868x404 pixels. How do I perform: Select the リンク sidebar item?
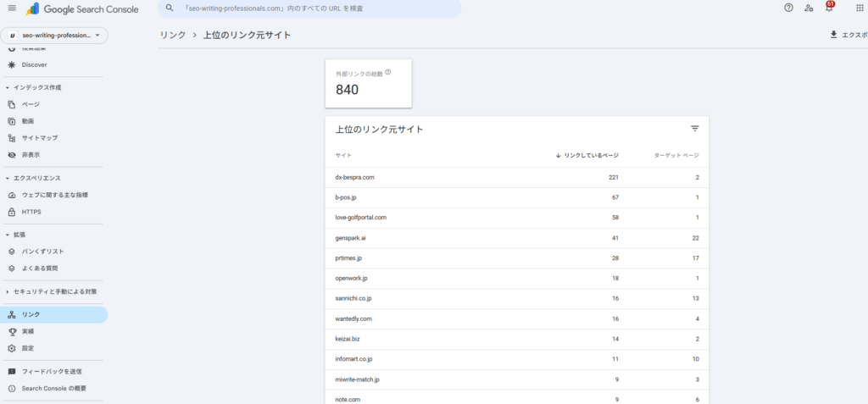click(54, 314)
